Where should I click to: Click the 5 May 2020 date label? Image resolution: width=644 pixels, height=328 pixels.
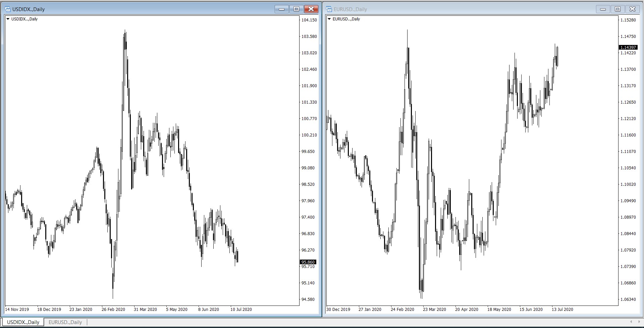click(176, 310)
